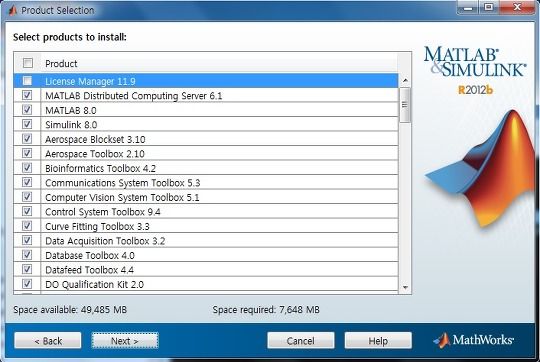Uncheck Curve Fitting Toolbox 3.3 checkbox
This screenshot has width=540, height=362.
pos(27,226)
